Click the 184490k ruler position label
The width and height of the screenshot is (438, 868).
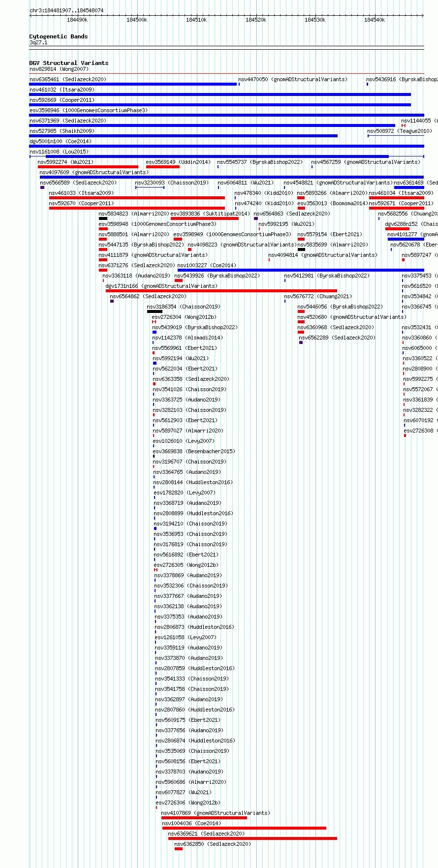click(x=77, y=20)
